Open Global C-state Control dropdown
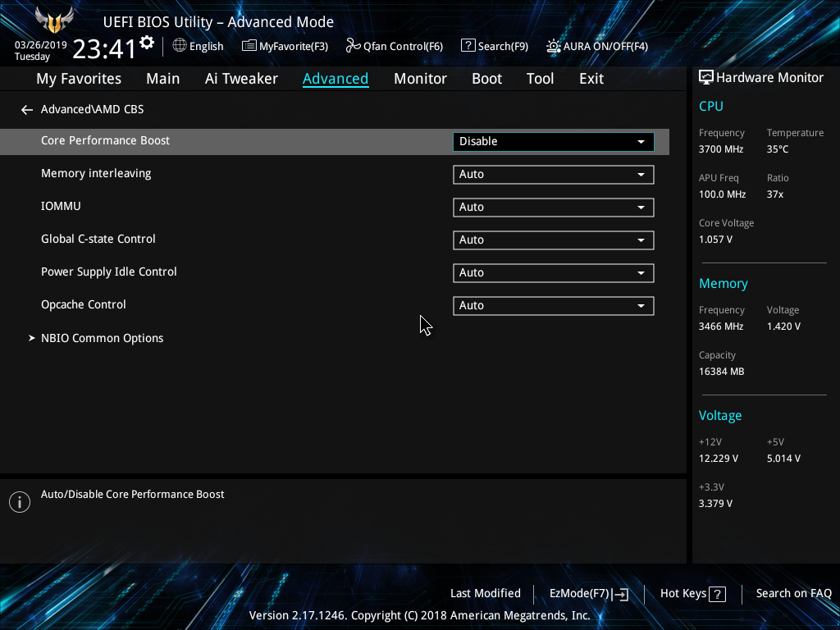Image resolution: width=840 pixels, height=630 pixels. 554,240
